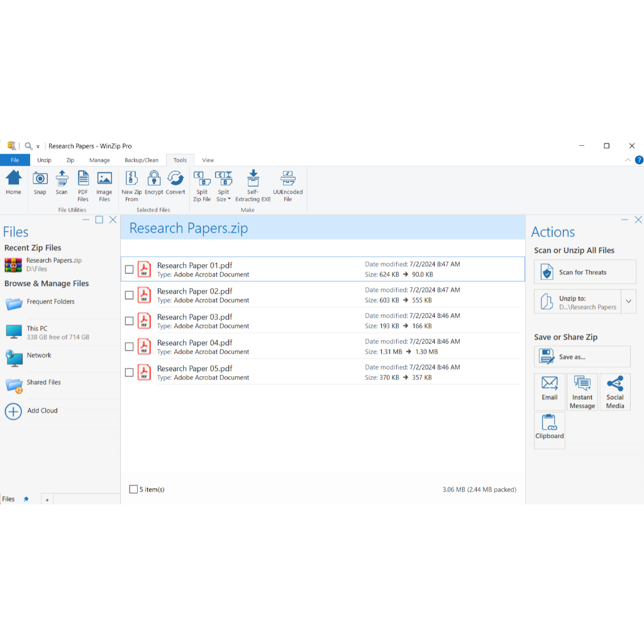The image size is (644, 644).
Task: Open Quick Access Toolbar customize arrow
Action: pos(38,147)
